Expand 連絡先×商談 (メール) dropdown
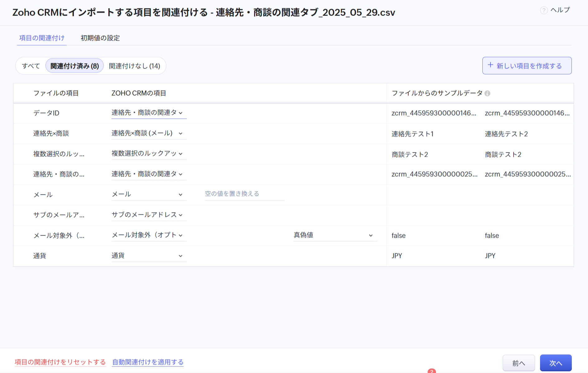The height and width of the screenshot is (373, 588). click(147, 133)
